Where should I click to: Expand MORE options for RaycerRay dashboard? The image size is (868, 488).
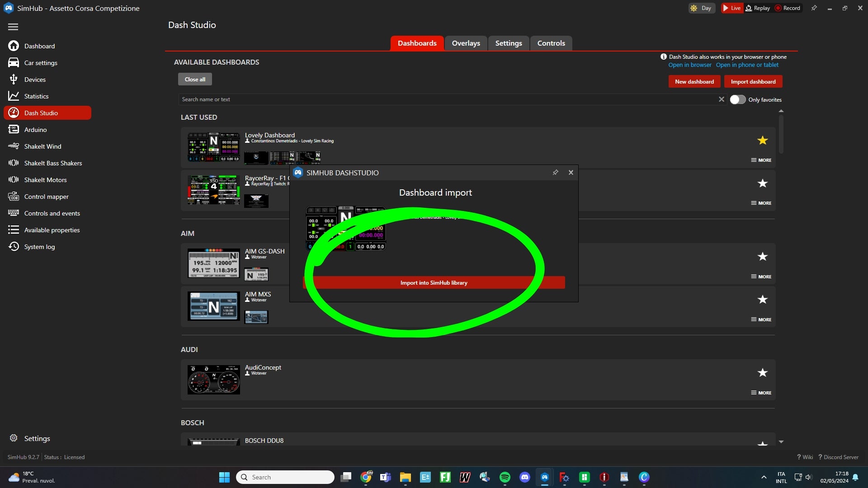click(x=761, y=203)
